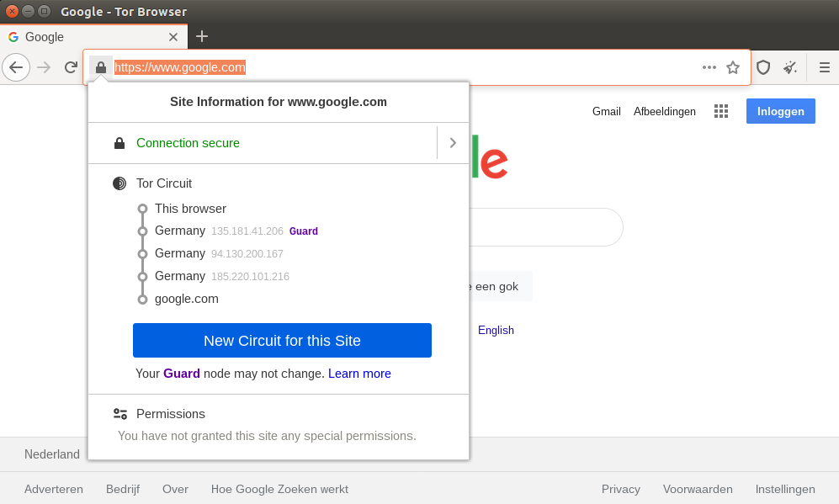
Task: Expand connection details arrow
Action: 453,143
